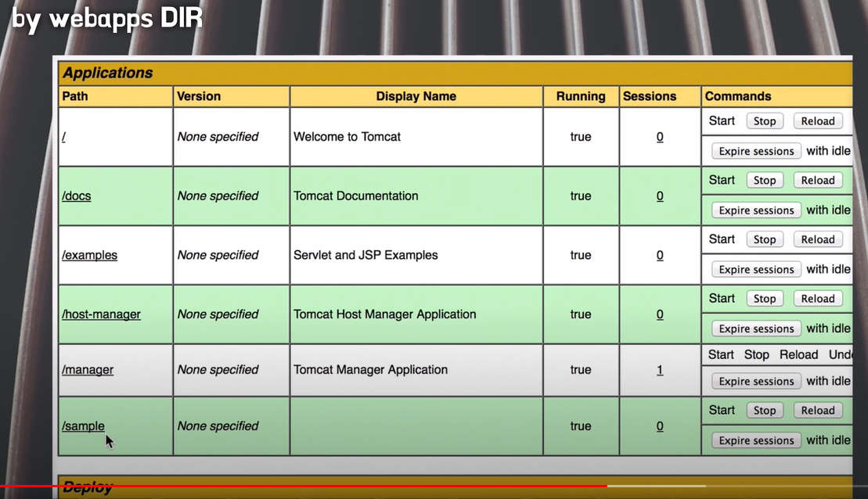
Task: Stop the /host-manager application
Action: click(765, 299)
